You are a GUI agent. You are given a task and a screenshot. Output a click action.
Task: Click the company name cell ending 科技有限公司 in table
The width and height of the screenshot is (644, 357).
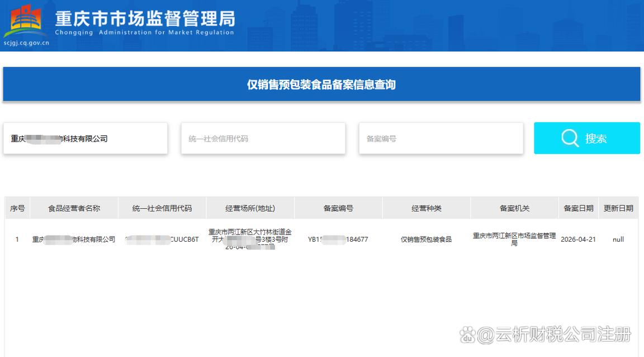74,239
